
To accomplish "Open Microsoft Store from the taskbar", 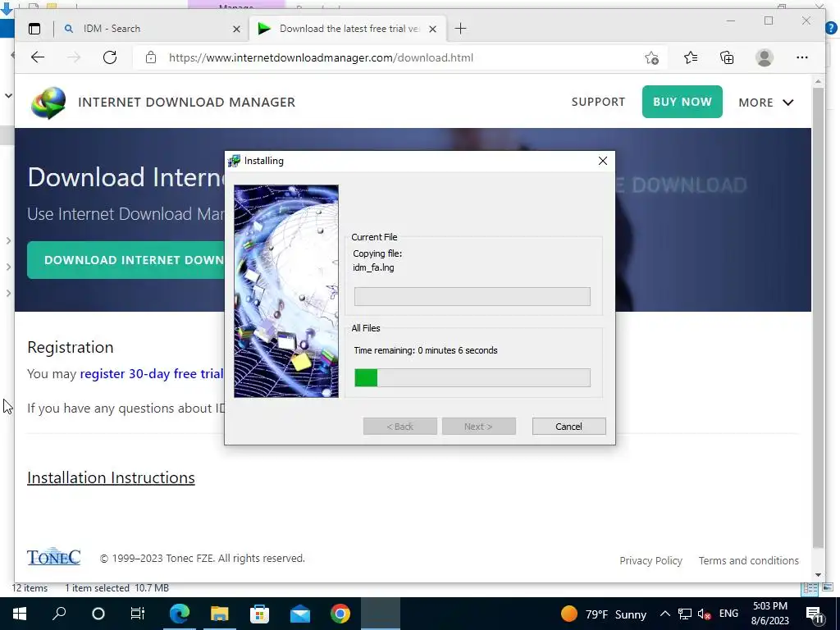I will [259, 614].
